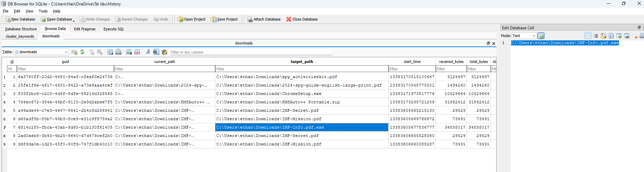Screen dimensions: 644x172
Task: Click the export cell window arrow icon
Action: (619, 36)
